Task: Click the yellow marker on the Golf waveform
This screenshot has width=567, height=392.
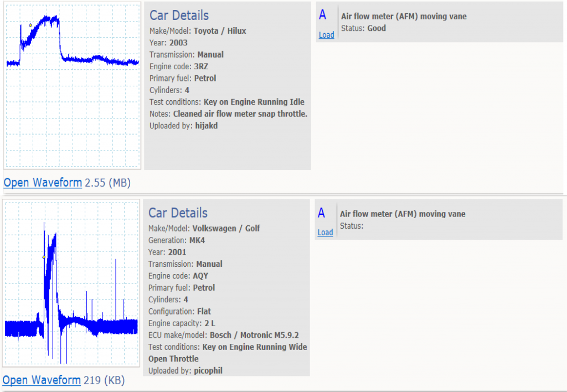Action: tap(44, 257)
